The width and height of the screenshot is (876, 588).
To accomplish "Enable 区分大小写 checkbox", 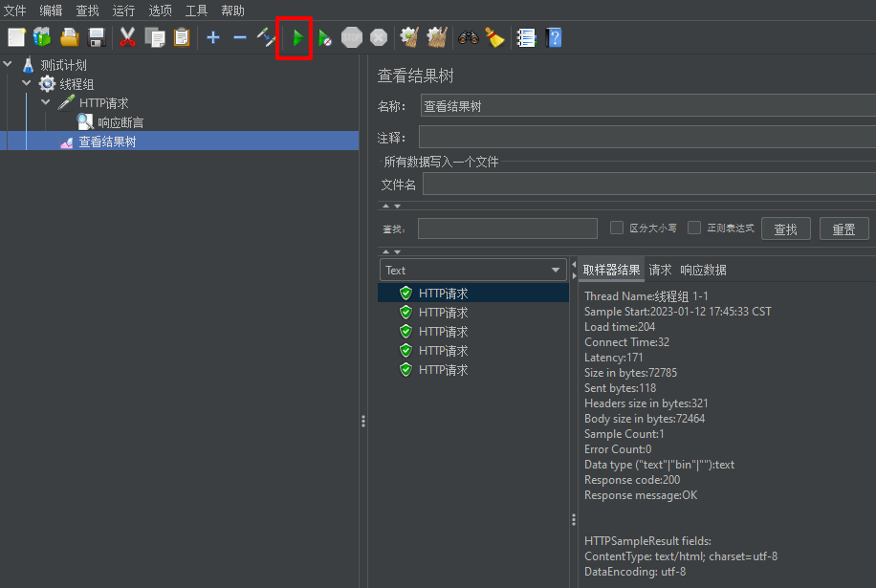I will coord(617,228).
